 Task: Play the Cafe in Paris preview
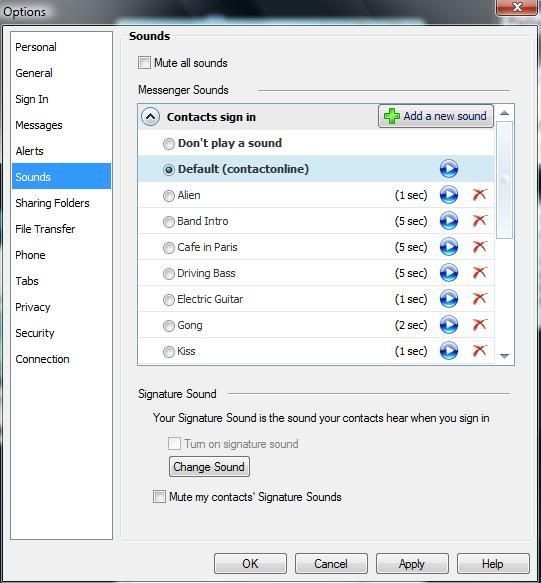pyautogui.click(x=449, y=247)
